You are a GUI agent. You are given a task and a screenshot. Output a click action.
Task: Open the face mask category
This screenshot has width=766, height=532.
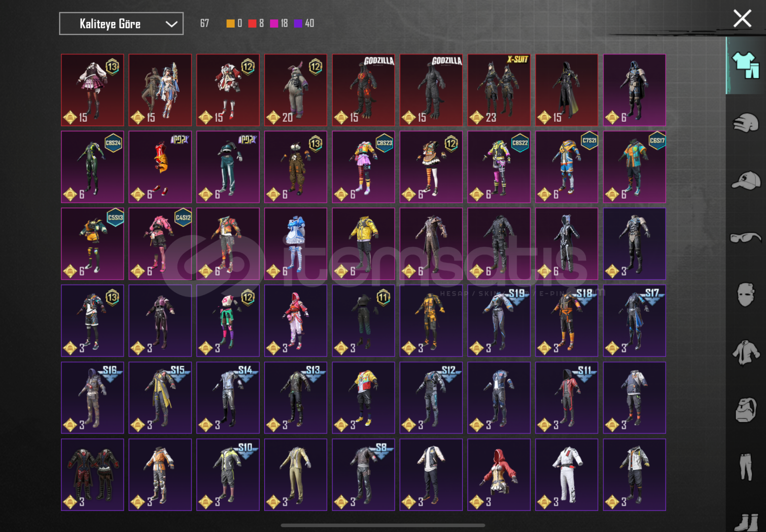coord(746,295)
